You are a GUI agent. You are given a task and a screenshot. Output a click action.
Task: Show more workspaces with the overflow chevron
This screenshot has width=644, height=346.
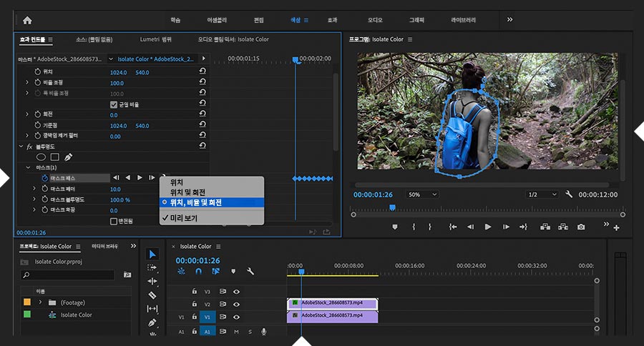click(x=509, y=20)
